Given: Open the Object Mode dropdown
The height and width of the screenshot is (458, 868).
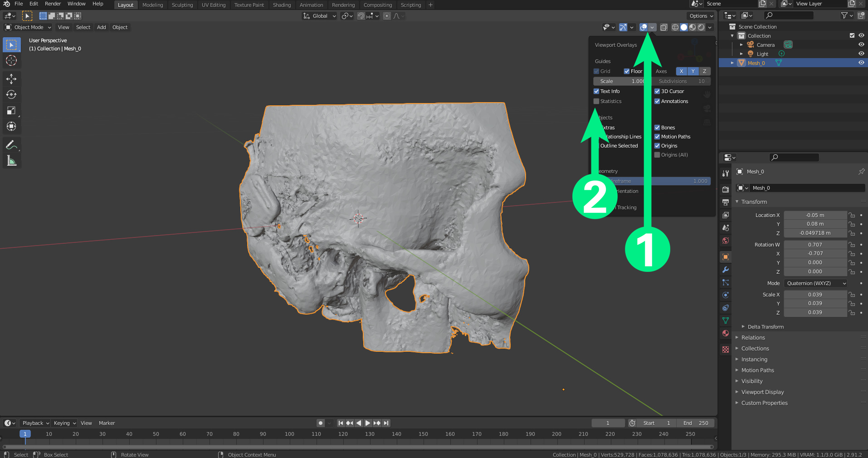Looking at the screenshot, I should point(29,27).
